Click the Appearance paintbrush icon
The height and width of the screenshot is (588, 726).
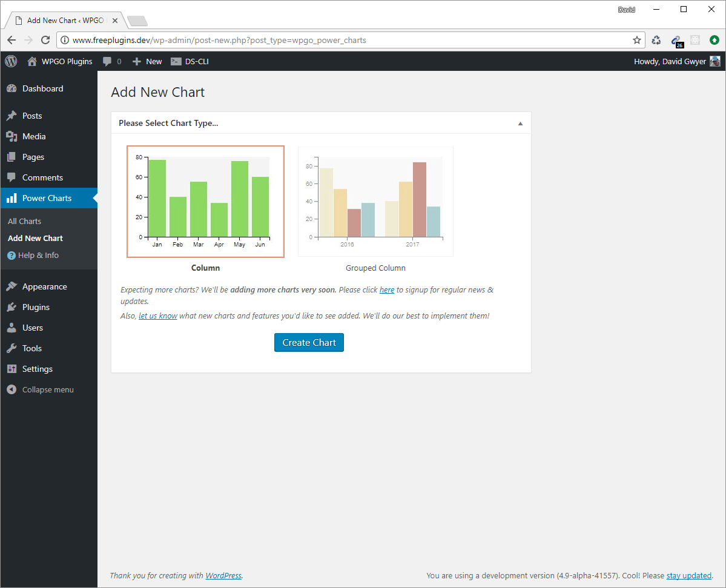point(12,286)
